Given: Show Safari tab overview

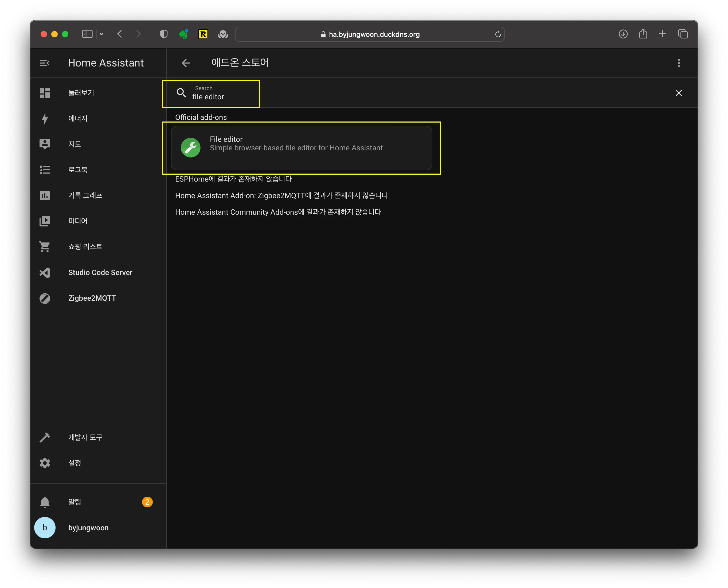Looking at the screenshot, I should pos(683,34).
